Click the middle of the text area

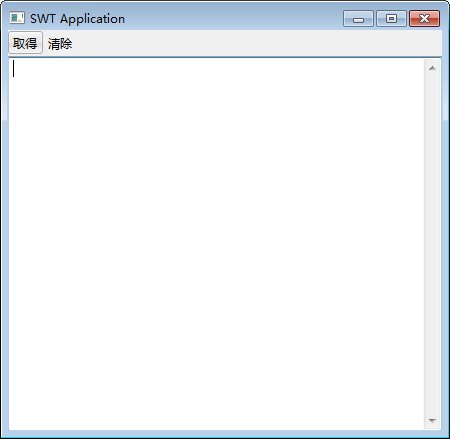pos(217,244)
